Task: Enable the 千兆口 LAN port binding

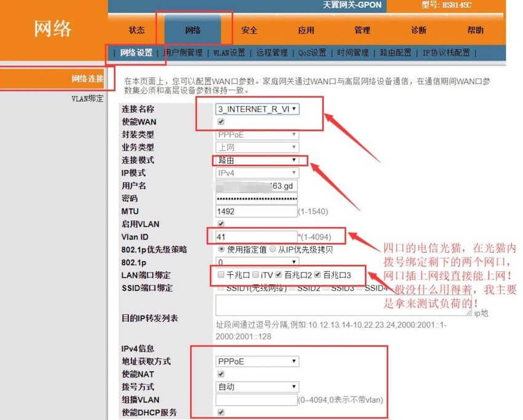Action: [220, 275]
